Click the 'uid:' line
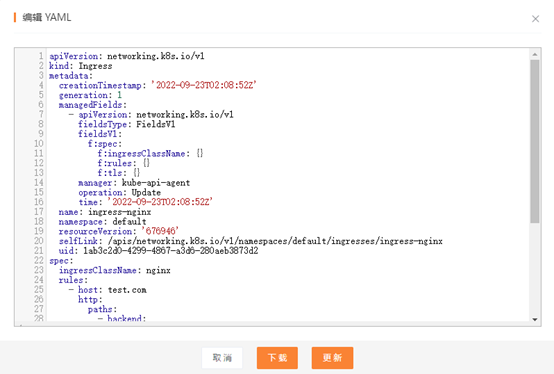 158,251
